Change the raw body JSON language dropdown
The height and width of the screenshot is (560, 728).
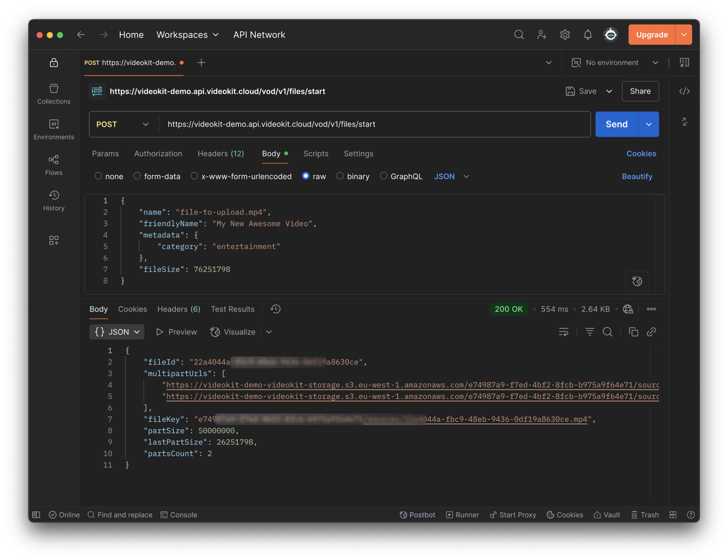[452, 177]
